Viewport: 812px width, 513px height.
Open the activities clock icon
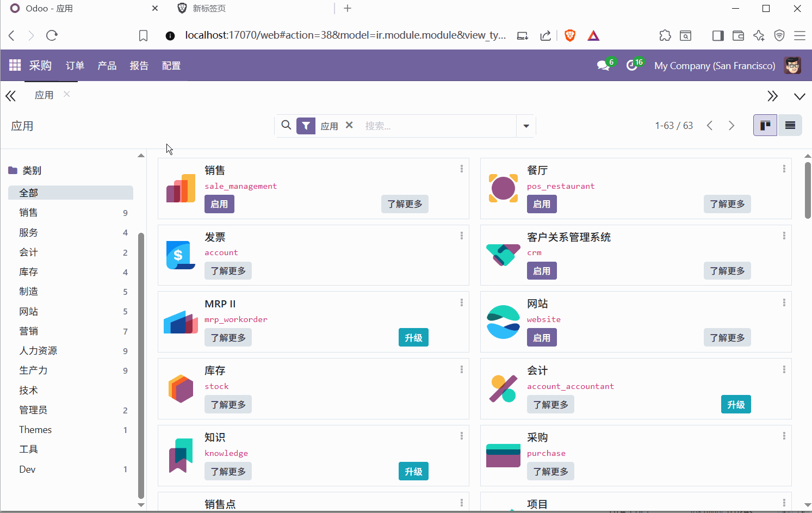point(631,66)
